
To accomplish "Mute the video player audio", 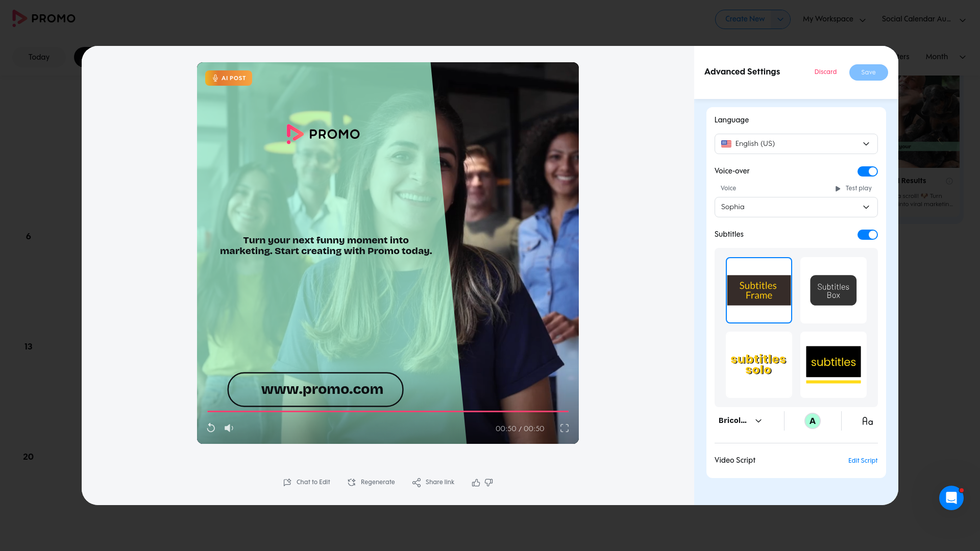I will pyautogui.click(x=229, y=428).
